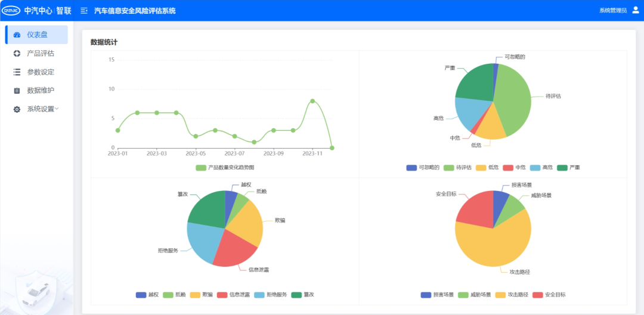Toggle the 欺骗 legend entry
This screenshot has width=644, height=315.
(202, 295)
